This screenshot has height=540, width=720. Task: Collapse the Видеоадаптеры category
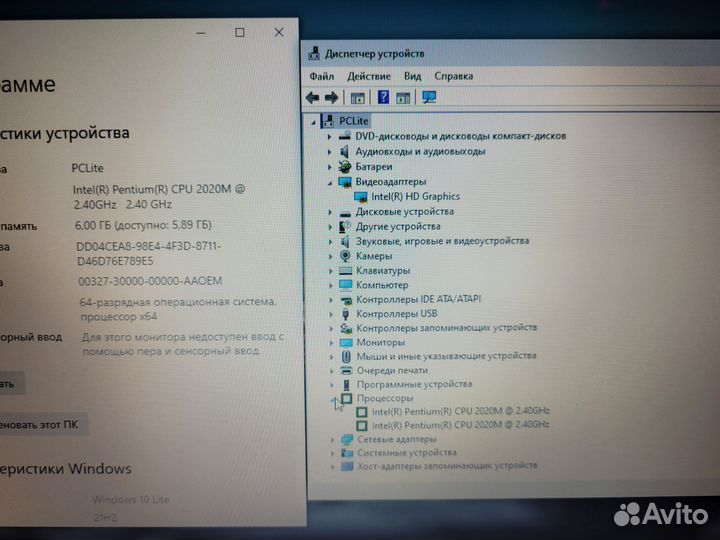330,183
